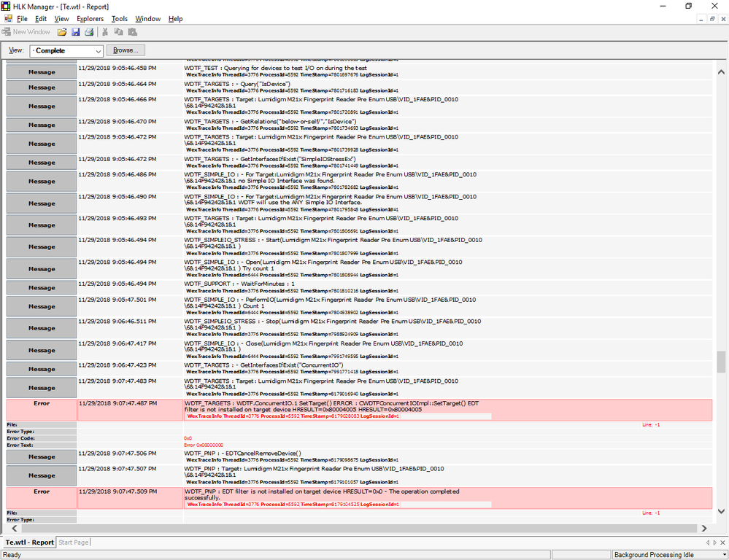
Task: Click the vertical scrollbar up arrow
Action: pyautogui.click(x=720, y=71)
